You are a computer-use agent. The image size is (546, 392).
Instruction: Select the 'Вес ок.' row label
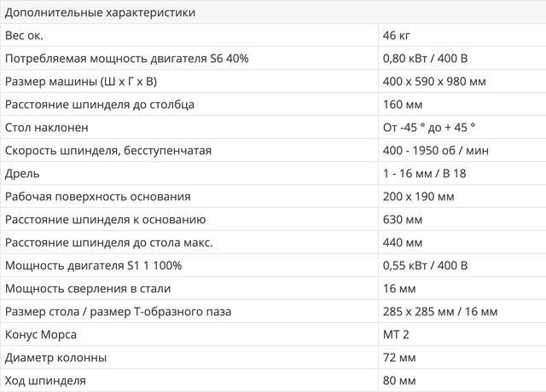coord(24,35)
